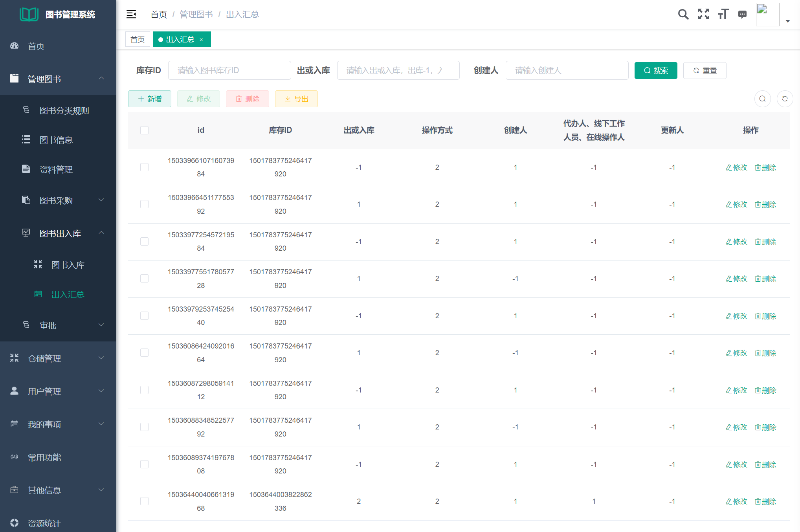Close the 出入汇总 tab
Screen dimensions: 800x532
(202, 40)
